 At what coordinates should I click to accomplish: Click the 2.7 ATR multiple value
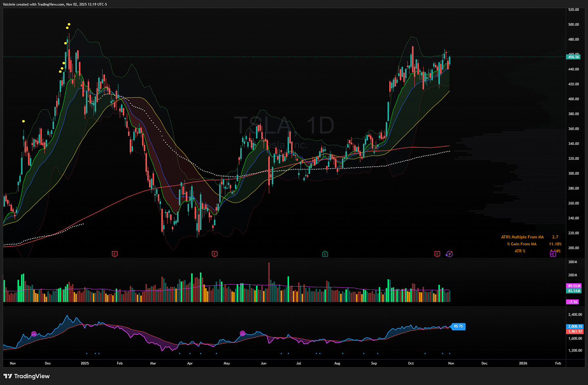point(555,237)
